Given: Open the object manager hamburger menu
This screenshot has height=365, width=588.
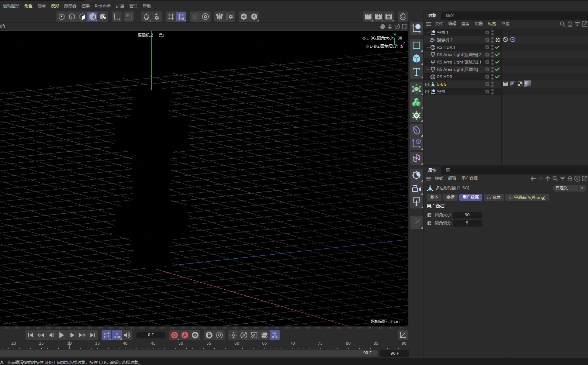Looking at the screenshot, I should tap(429, 24).
